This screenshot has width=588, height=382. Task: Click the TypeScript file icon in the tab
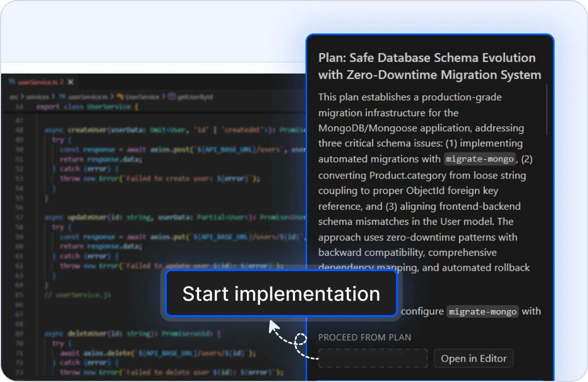[x=13, y=82]
